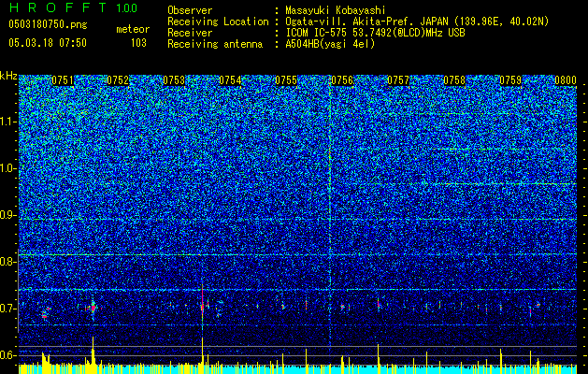Click the observer name Masayuki Kobayashi

(x=336, y=10)
